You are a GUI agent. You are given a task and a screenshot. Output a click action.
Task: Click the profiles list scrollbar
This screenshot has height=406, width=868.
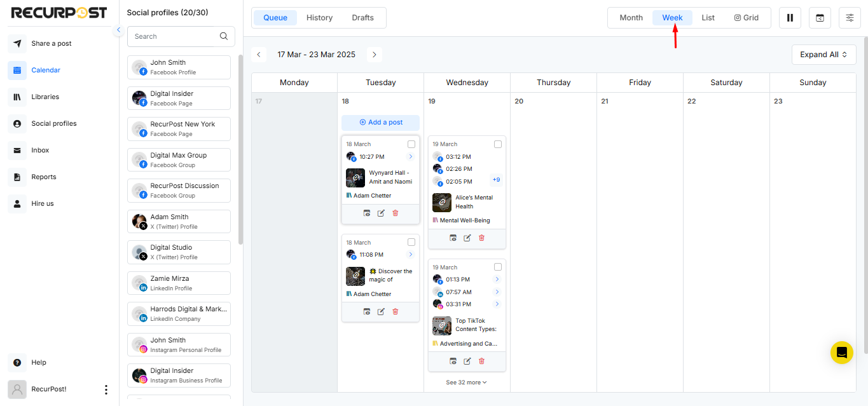(240, 149)
